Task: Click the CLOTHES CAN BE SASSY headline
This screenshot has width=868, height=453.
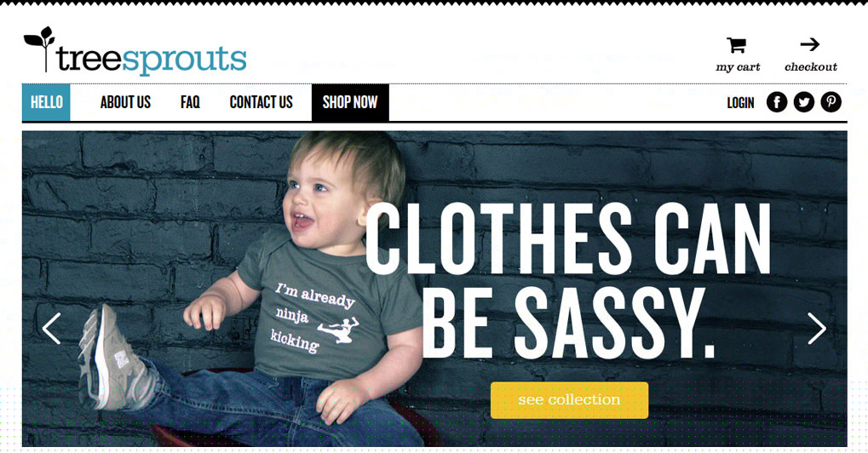Action: [569, 281]
